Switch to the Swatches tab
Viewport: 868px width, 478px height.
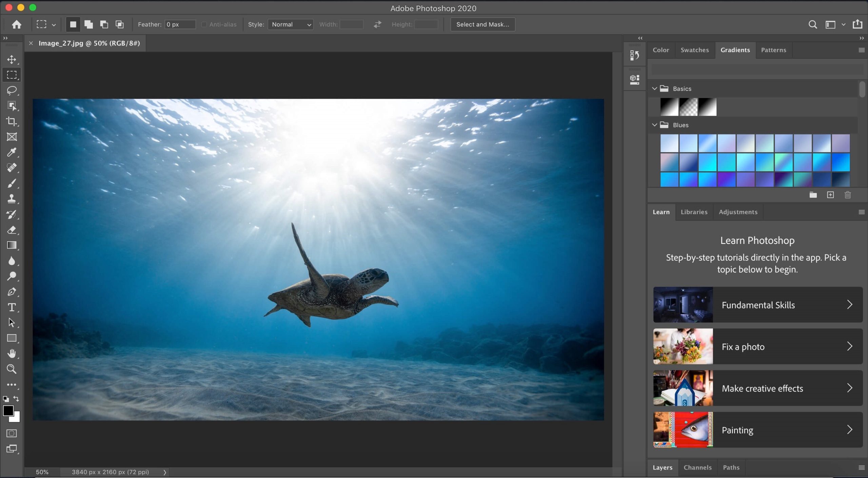click(694, 50)
